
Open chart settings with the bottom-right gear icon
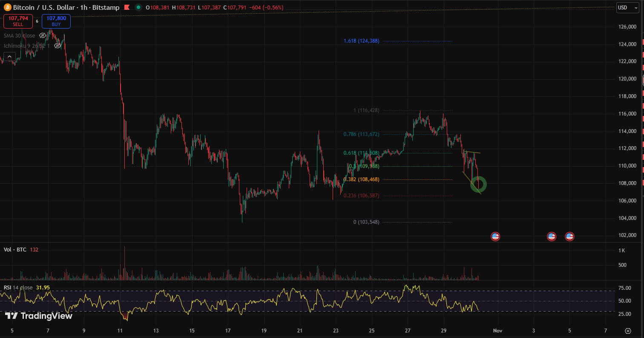tap(628, 331)
